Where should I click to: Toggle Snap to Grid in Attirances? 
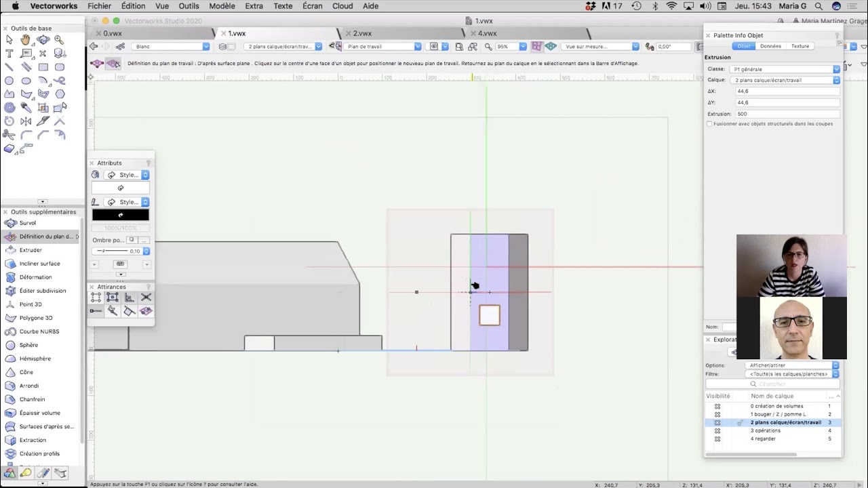(96, 298)
